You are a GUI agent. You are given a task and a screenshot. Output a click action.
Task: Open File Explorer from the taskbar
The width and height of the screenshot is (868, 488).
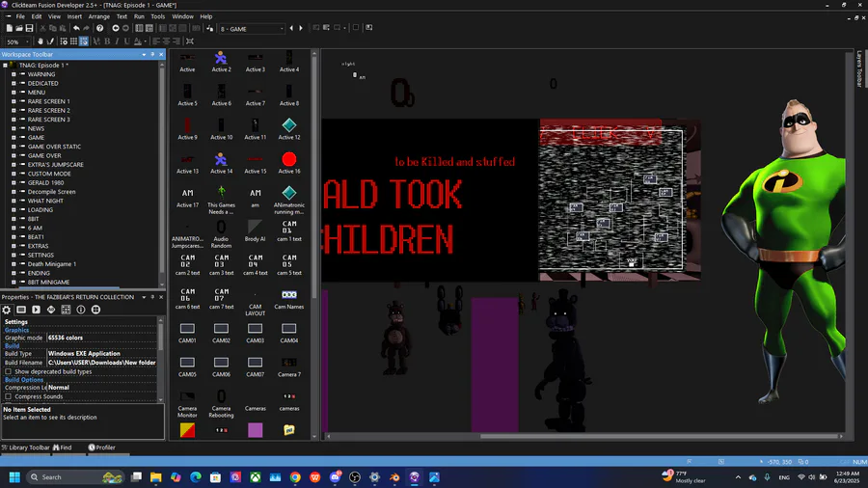point(155,477)
